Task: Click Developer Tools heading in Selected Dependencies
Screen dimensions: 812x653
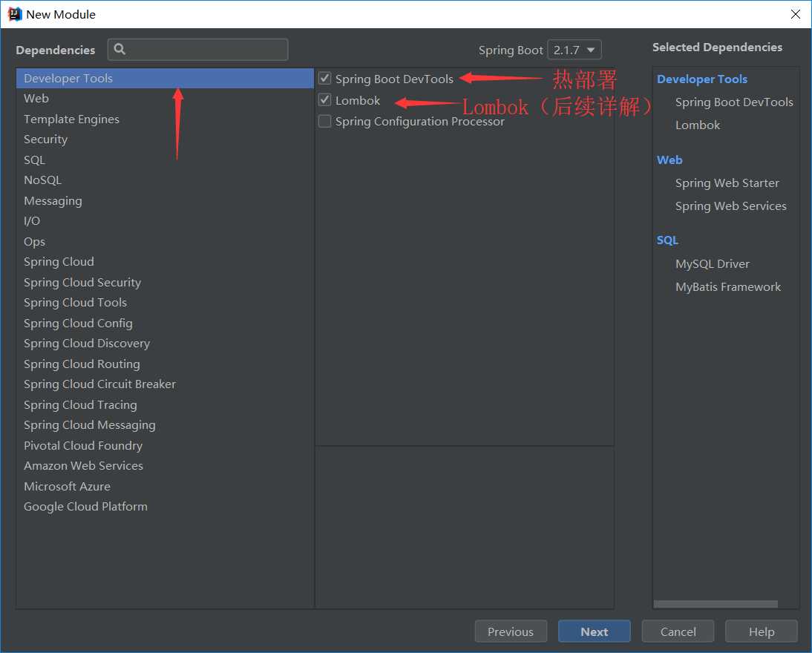Action: (701, 79)
